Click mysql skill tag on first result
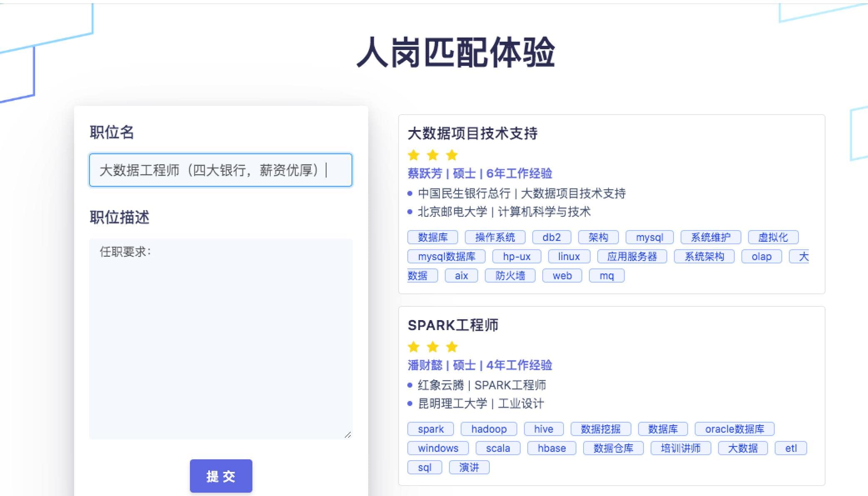This screenshot has width=868, height=496. [649, 237]
